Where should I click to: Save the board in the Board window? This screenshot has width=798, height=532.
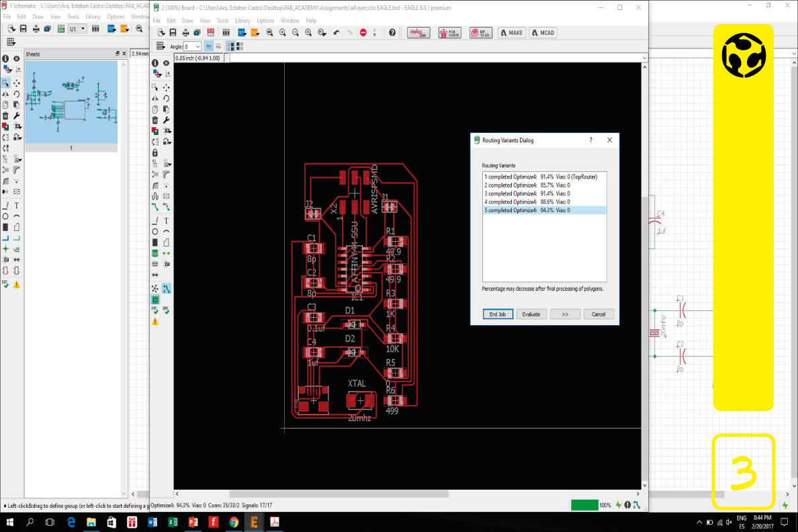click(x=173, y=33)
